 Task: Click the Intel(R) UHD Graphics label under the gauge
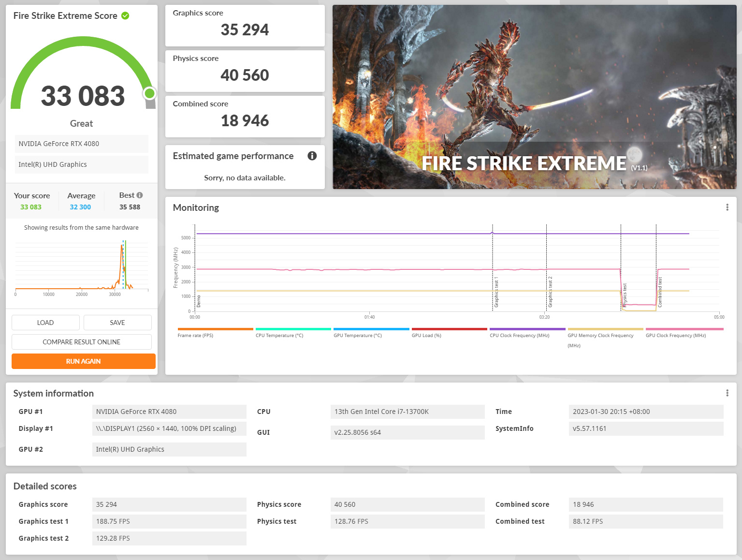pos(81,164)
